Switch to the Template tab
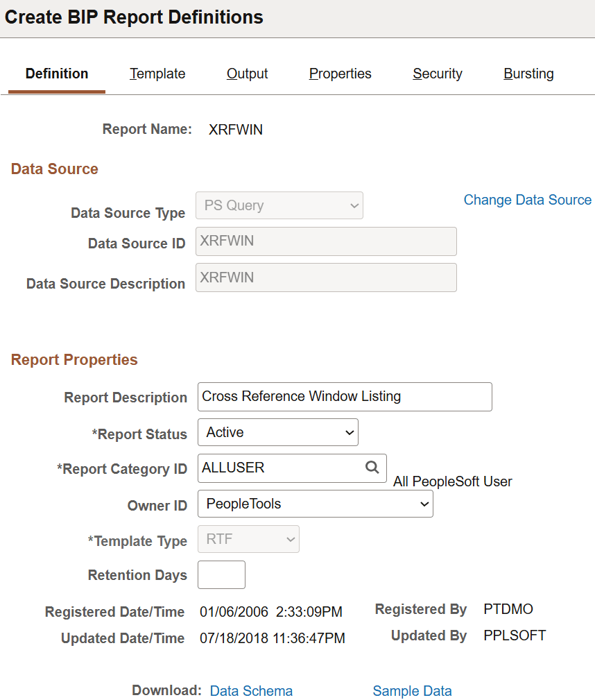595x700 pixels. 157,74
